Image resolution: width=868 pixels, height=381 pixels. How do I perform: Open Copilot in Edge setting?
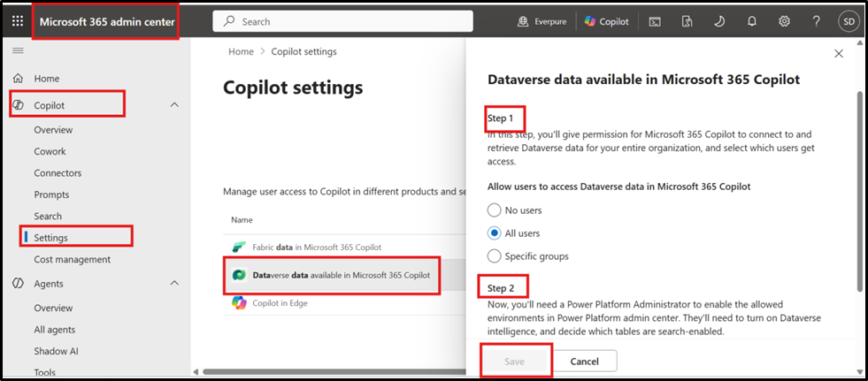pos(280,302)
